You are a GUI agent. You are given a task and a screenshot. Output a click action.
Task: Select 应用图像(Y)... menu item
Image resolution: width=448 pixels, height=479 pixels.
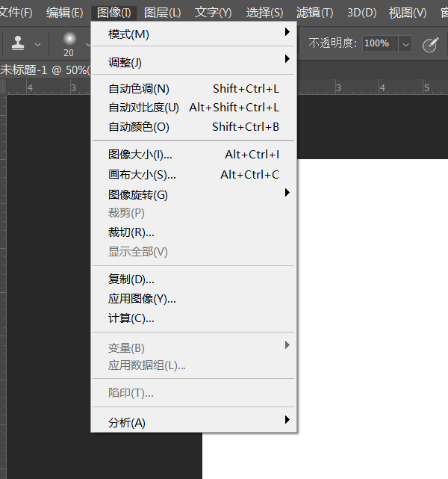[x=194, y=299]
